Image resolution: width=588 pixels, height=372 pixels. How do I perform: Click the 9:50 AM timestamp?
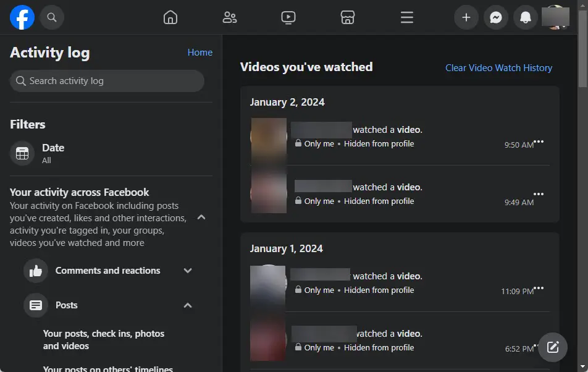click(519, 145)
